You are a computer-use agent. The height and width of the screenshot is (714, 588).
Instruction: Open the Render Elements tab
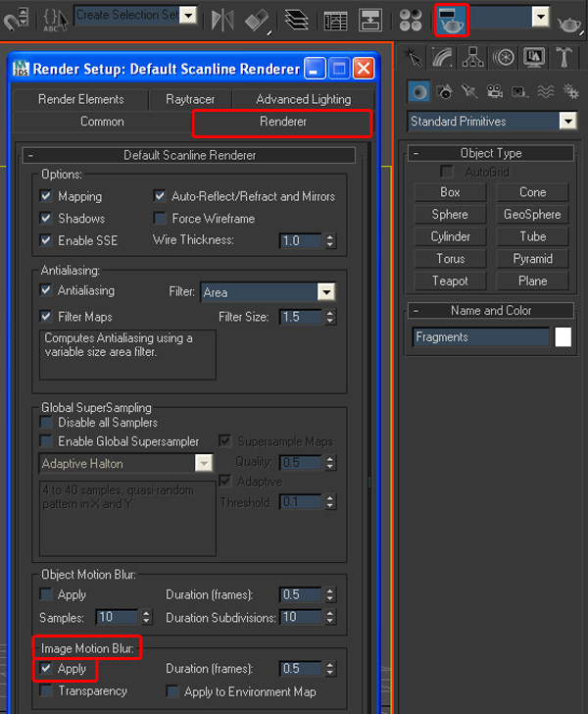[81, 99]
